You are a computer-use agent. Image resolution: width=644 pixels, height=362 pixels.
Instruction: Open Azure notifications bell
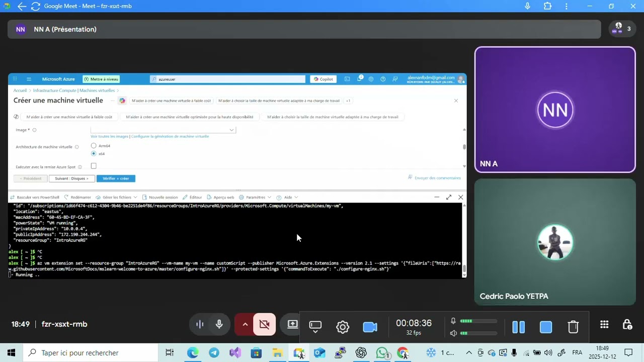point(360,79)
